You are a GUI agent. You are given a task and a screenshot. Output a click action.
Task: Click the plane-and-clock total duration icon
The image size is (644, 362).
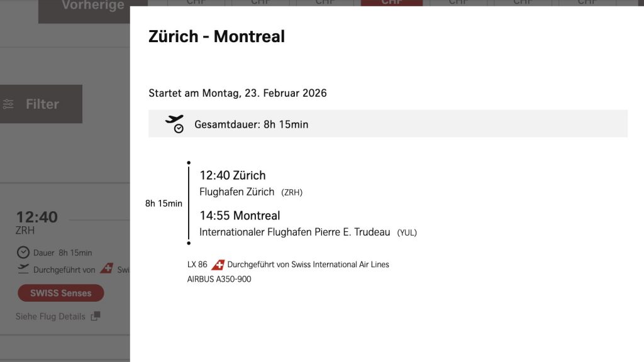(174, 124)
